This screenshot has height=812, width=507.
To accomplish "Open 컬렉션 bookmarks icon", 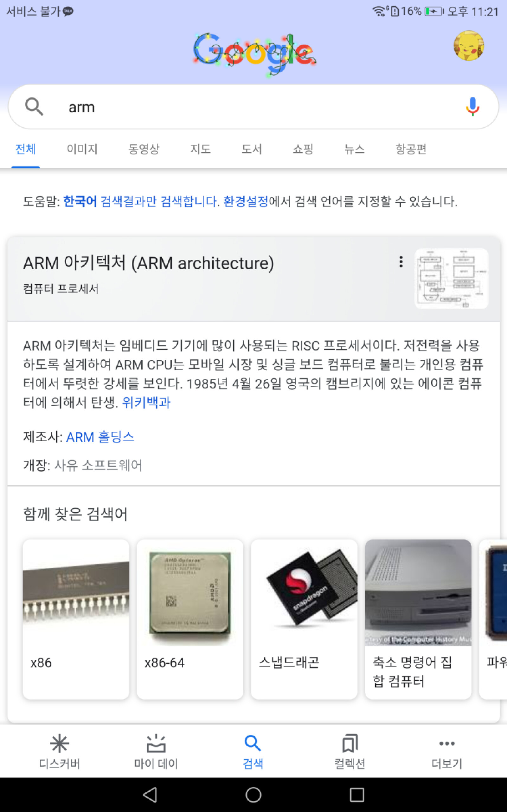I will click(x=350, y=744).
